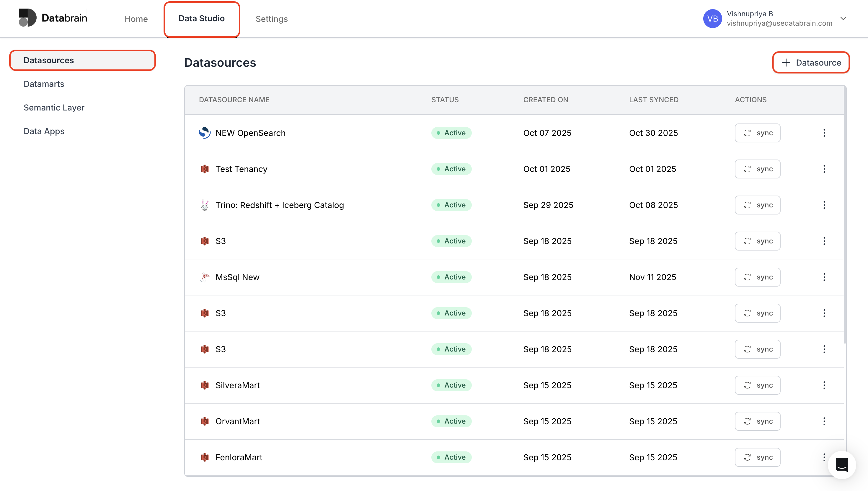Image resolution: width=868 pixels, height=491 pixels.
Task: Switch to the Settings tab
Action: [271, 19]
